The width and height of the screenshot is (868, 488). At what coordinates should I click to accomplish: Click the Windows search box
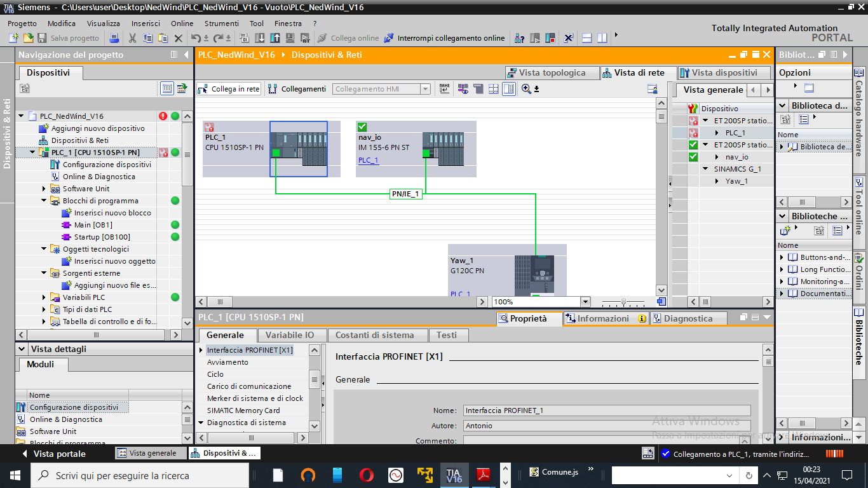pos(140,475)
